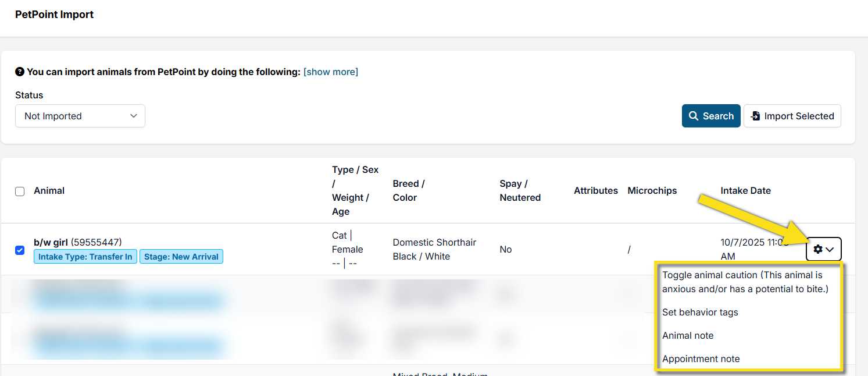Click the Attributes column header

point(595,190)
